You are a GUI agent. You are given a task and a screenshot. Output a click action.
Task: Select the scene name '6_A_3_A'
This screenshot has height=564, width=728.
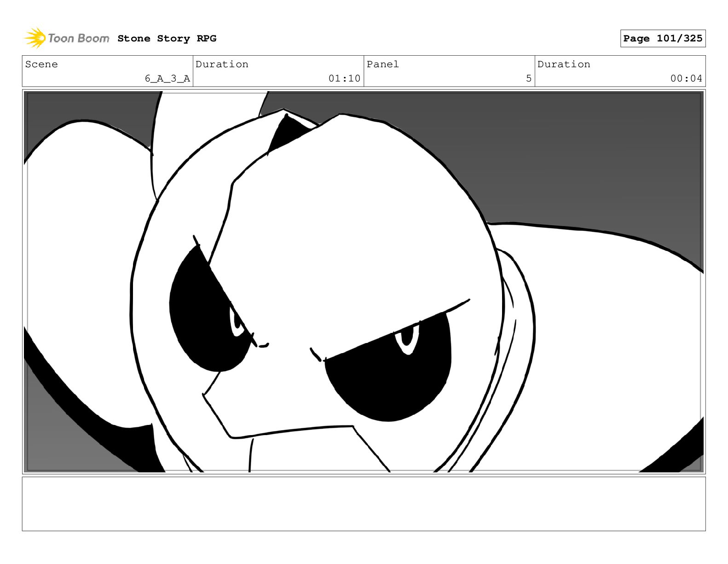pos(168,79)
